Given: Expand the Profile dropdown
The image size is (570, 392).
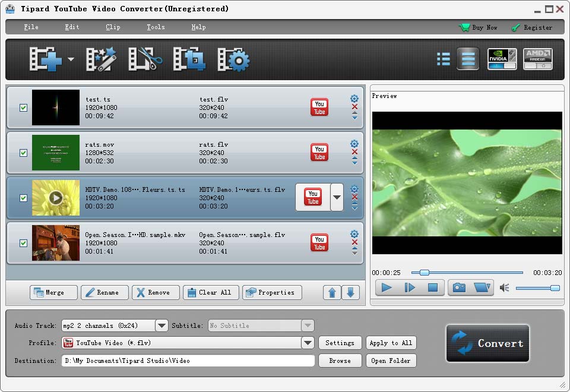Looking at the screenshot, I should (308, 343).
